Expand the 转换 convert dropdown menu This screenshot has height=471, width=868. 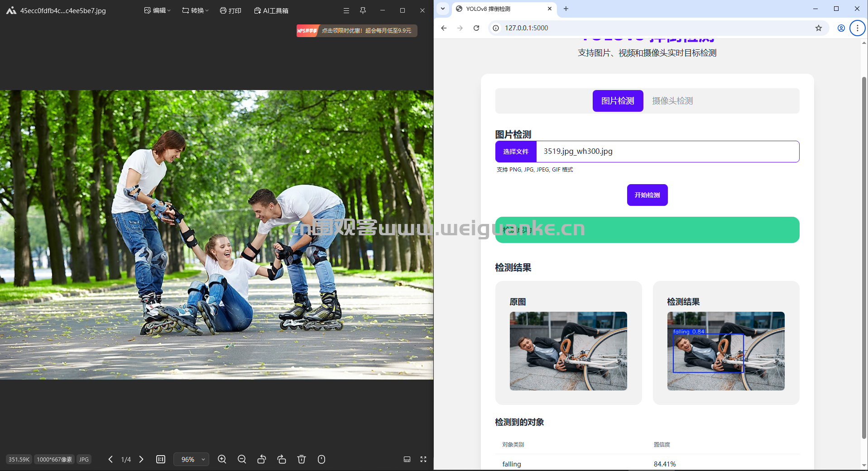(x=195, y=10)
